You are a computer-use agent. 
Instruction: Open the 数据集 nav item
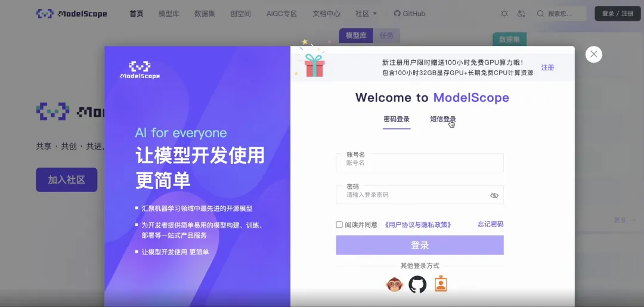click(205, 14)
